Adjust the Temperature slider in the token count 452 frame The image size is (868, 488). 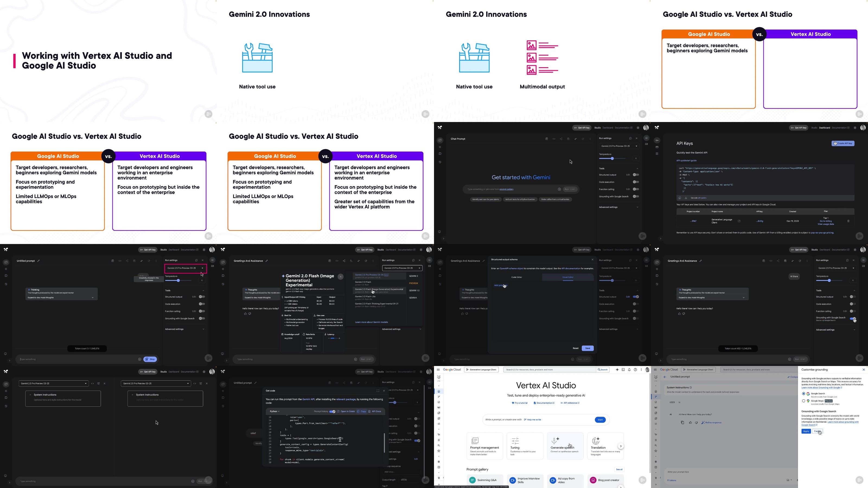829,281
